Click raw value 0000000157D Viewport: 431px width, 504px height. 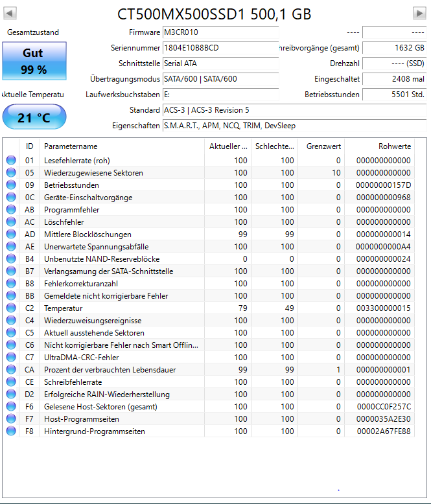[x=384, y=185]
